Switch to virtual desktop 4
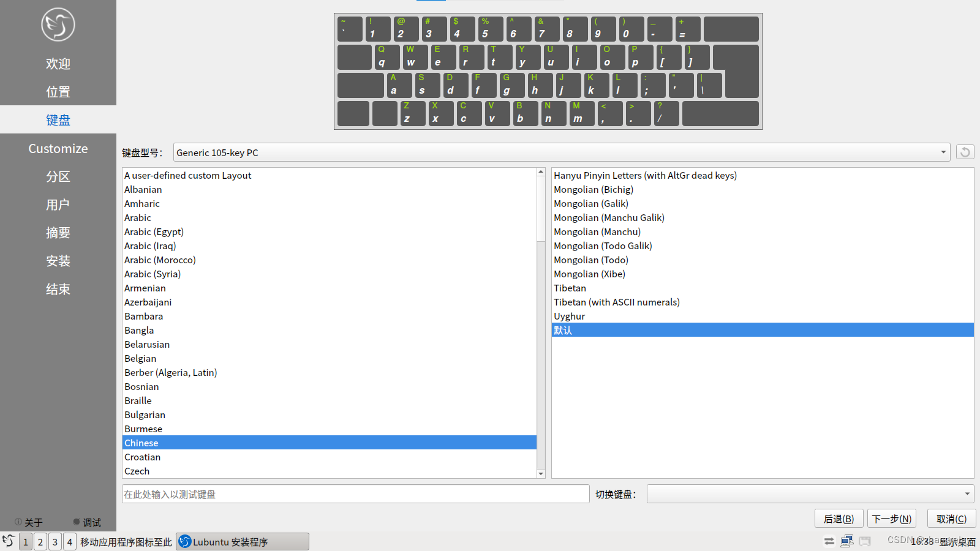This screenshot has height=551, width=980. tap(70, 542)
